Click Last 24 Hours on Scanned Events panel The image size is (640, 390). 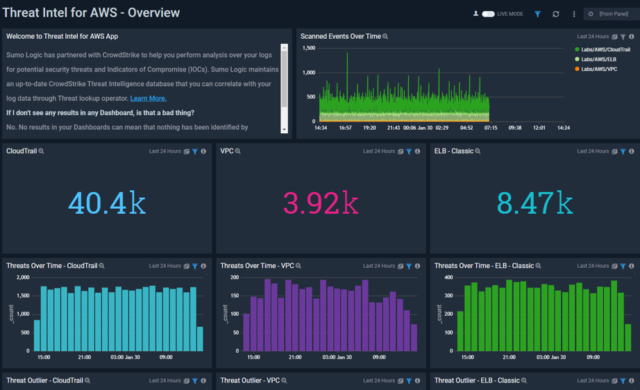click(593, 37)
